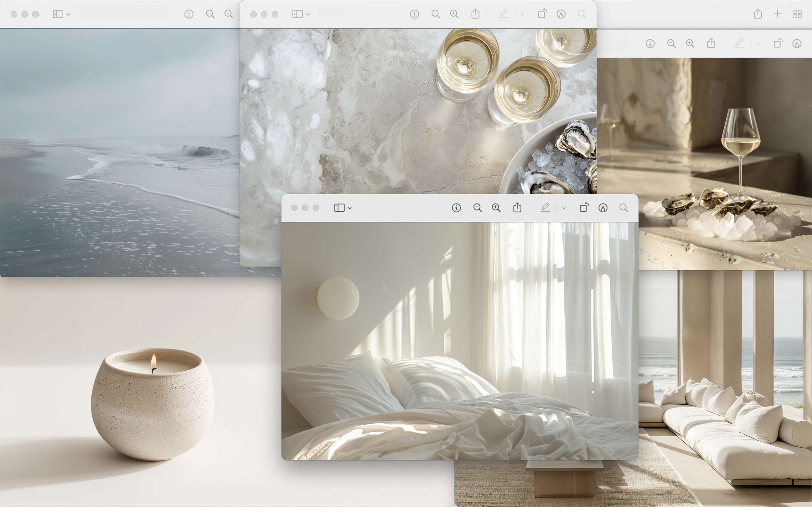Click Share icon in rear top-right window
Image resolution: width=812 pixels, height=507 pixels.
pyautogui.click(x=758, y=14)
